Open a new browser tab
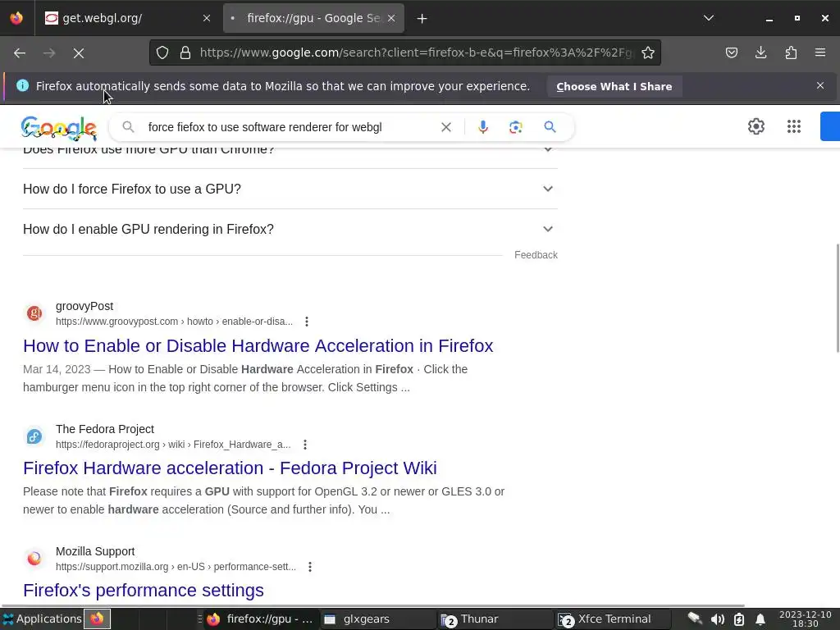The width and height of the screenshot is (840, 630). pos(422,18)
